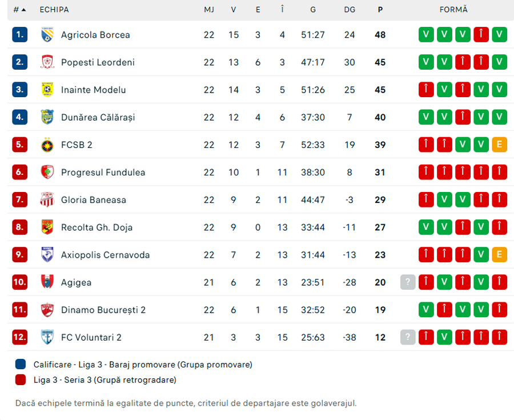Click the Popesti Leordeni club logo

point(47,62)
